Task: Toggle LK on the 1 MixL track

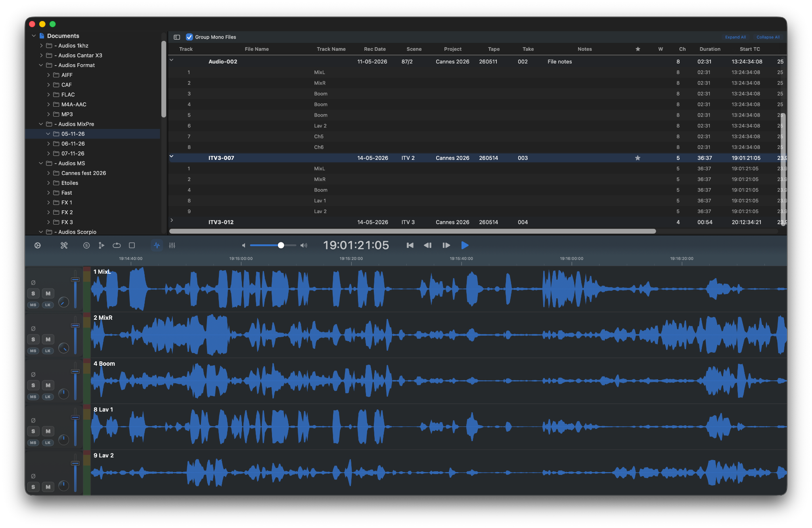Action: (48, 305)
